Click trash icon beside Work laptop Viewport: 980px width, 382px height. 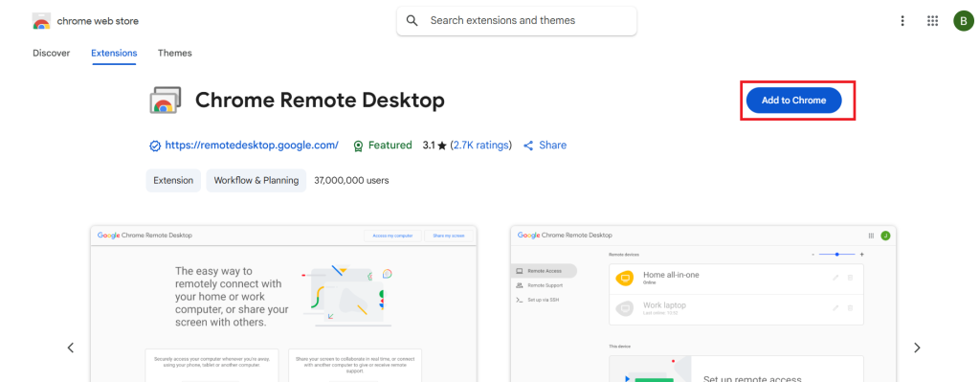click(850, 308)
